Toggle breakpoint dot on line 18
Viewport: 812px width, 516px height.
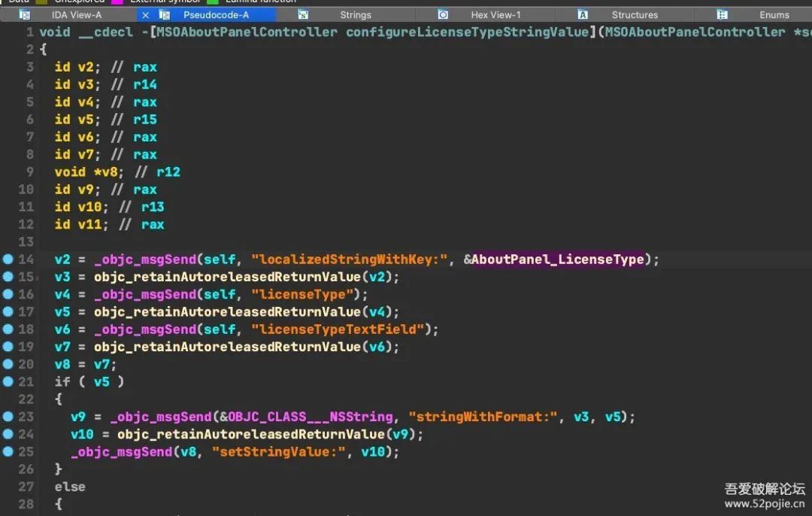click(x=8, y=329)
